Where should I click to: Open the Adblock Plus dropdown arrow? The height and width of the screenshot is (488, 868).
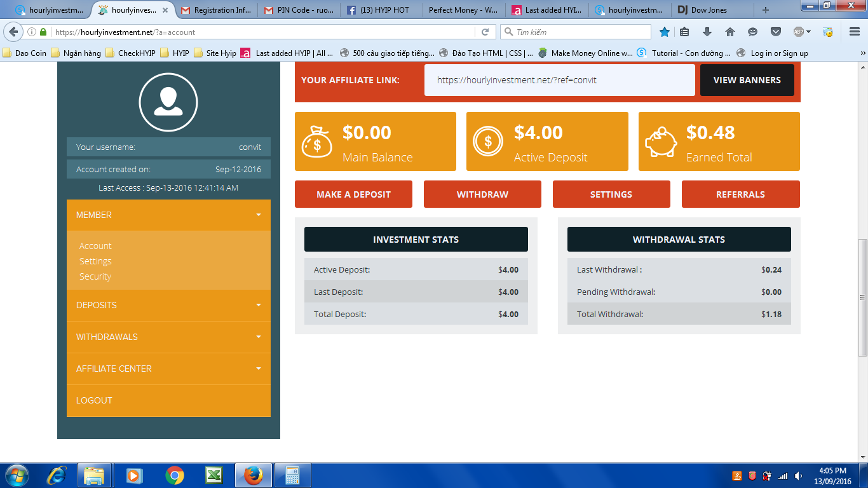(808, 32)
